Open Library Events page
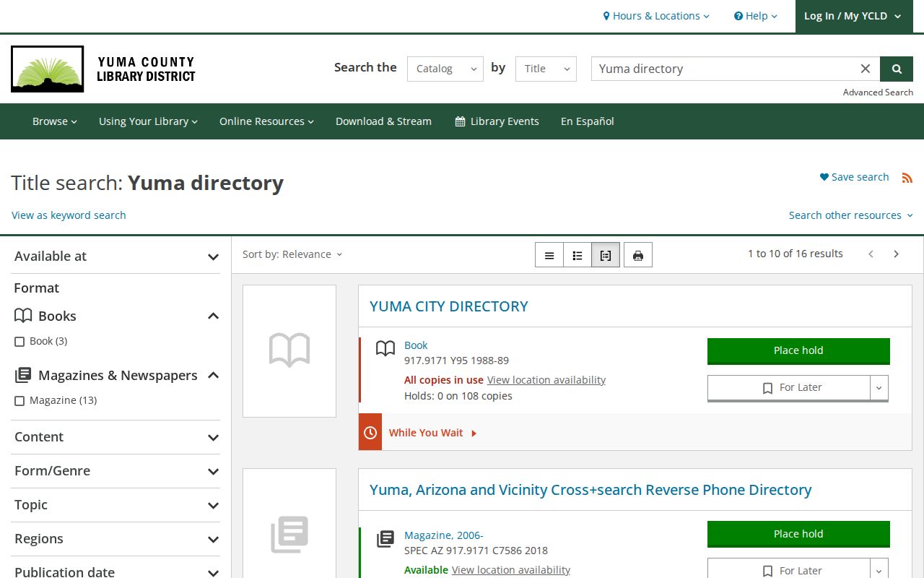This screenshot has height=578, width=924. [x=497, y=121]
